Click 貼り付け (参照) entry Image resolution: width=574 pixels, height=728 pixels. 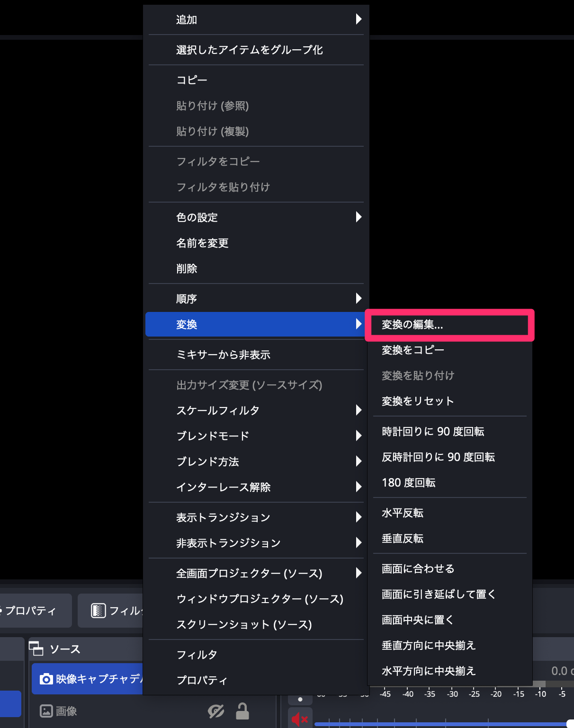click(x=256, y=106)
